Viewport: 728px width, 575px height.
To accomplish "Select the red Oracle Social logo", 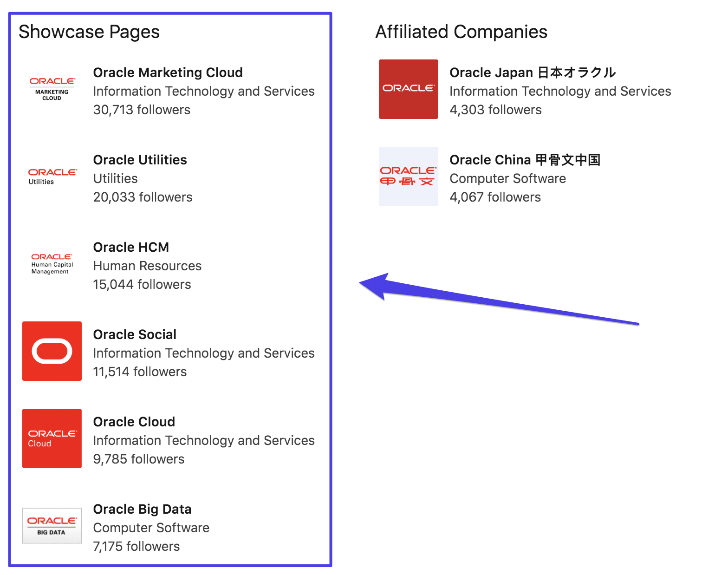I will 52,351.
